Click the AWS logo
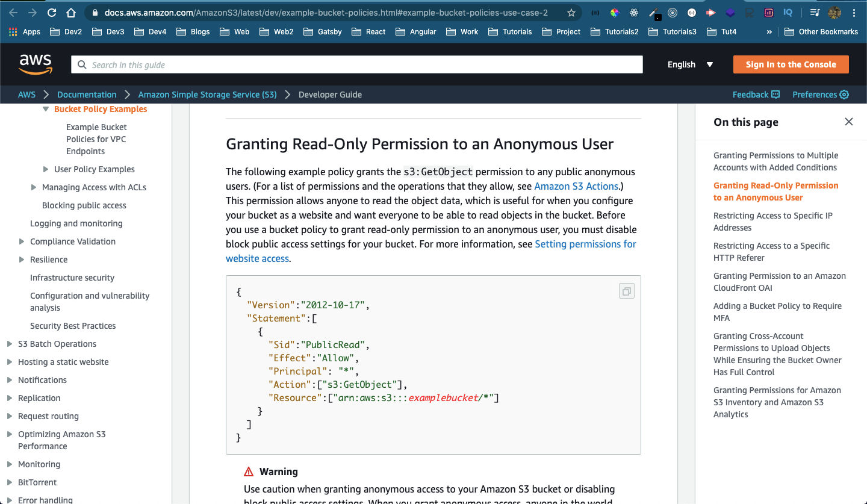Image resolution: width=867 pixels, height=504 pixels. tap(36, 64)
